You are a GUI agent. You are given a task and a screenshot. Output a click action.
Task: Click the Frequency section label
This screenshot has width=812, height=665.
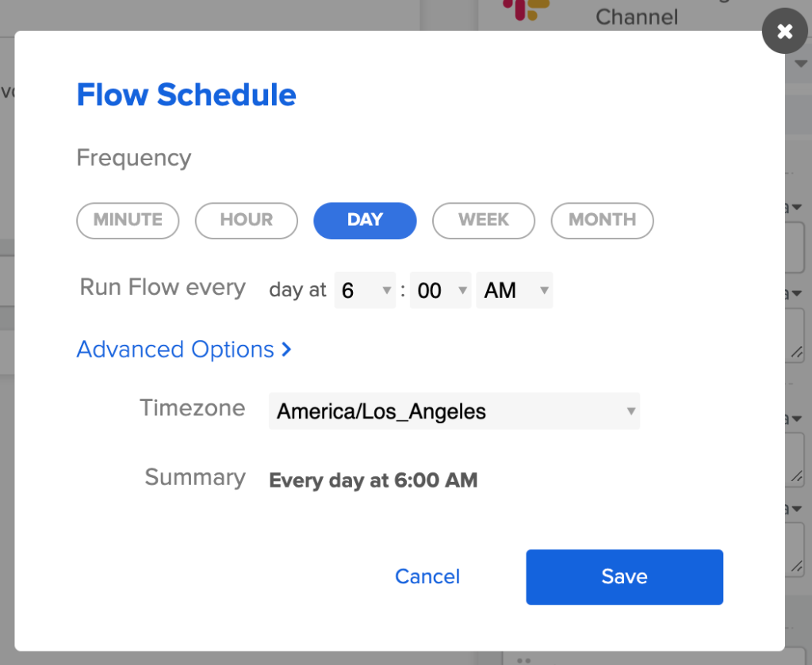point(133,158)
